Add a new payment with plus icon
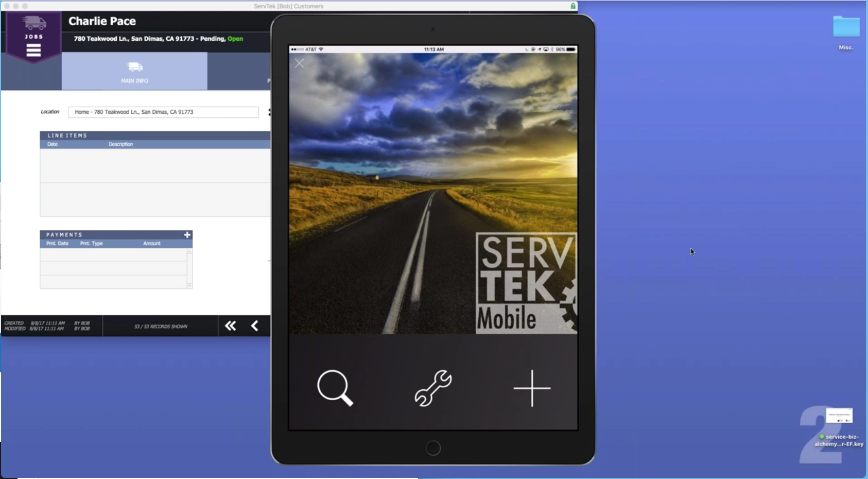Screen dimensions: 868x479 pos(187,235)
